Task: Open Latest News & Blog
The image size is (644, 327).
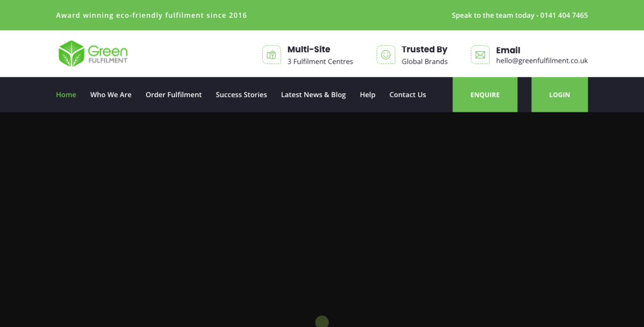Action: pyautogui.click(x=313, y=95)
